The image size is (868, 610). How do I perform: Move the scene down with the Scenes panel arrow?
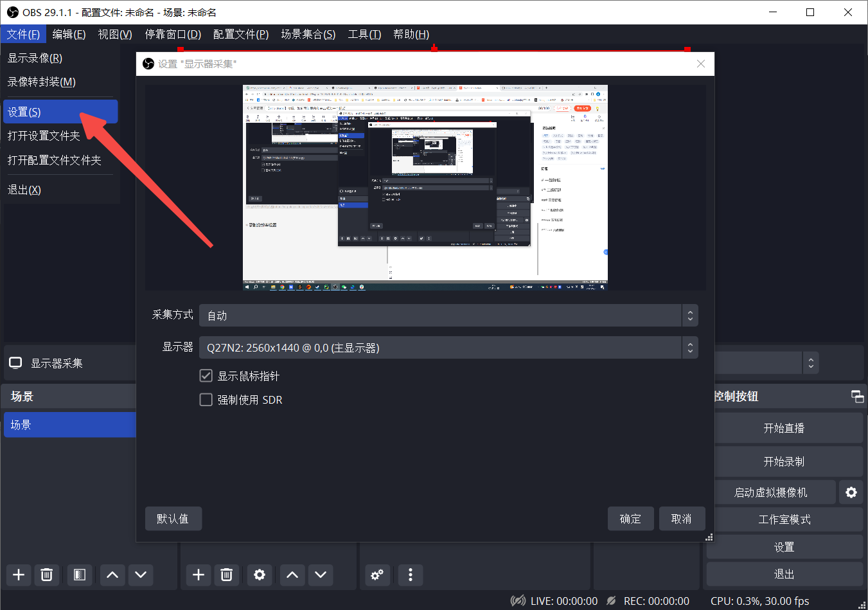pos(141,575)
